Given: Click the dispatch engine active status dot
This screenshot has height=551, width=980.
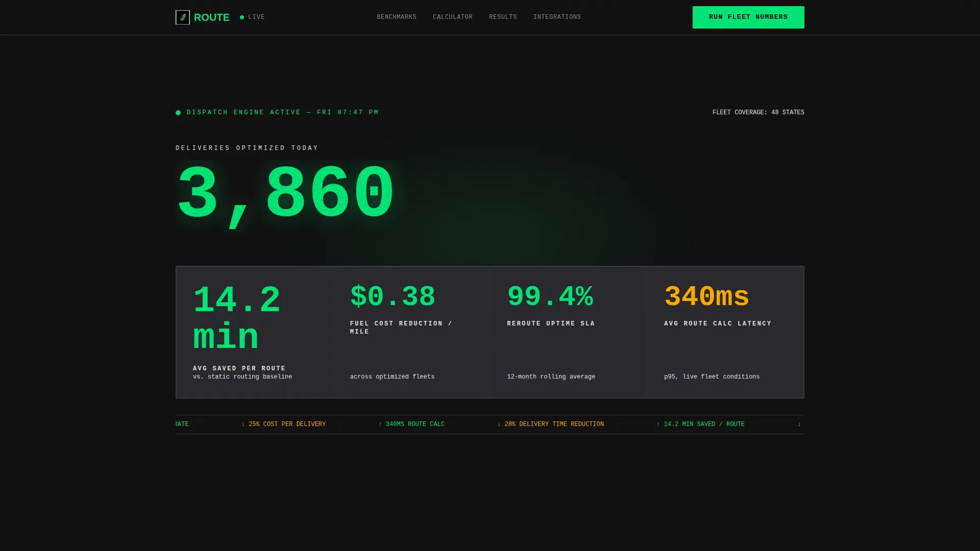Looking at the screenshot, I should pyautogui.click(x=178, y=113).
